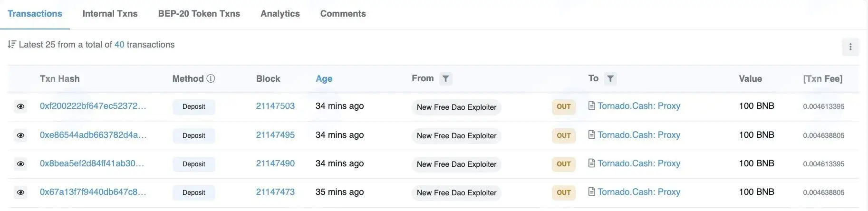Click the contract file icon in row with block 21147495
This screenshot has height=211, width=868.
pyautogui.click(x=592, y=134)
